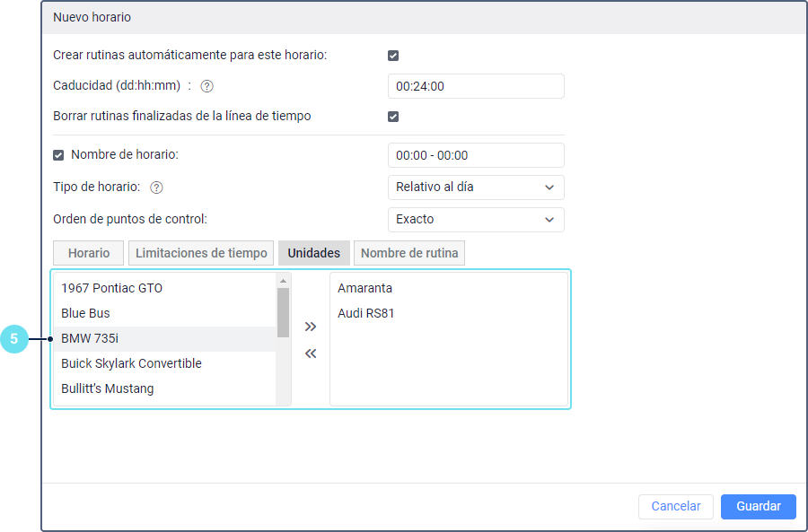
Task: Select the Nombre de rutina tab
Action: tap(409, 253)
